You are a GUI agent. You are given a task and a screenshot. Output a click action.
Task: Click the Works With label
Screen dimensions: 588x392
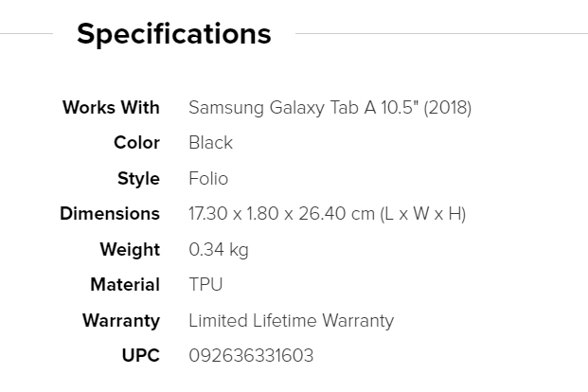[111, 107]
